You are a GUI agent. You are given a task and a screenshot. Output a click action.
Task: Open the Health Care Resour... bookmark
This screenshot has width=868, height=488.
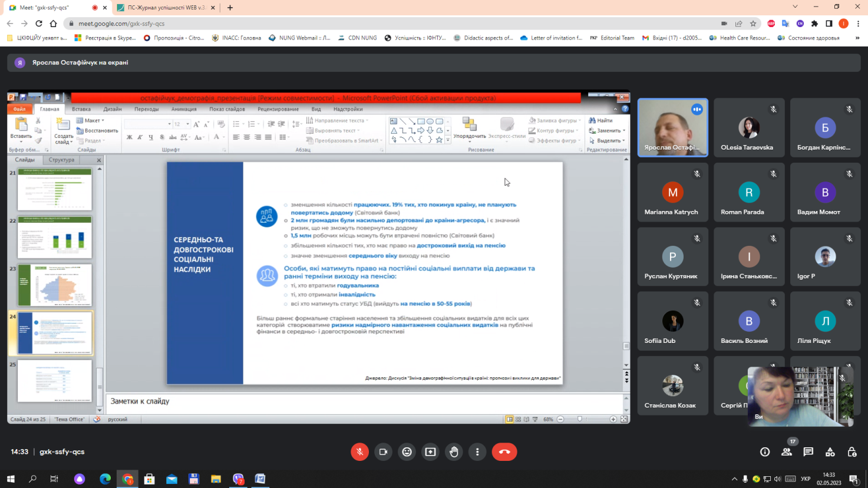(x=740, y=38)
